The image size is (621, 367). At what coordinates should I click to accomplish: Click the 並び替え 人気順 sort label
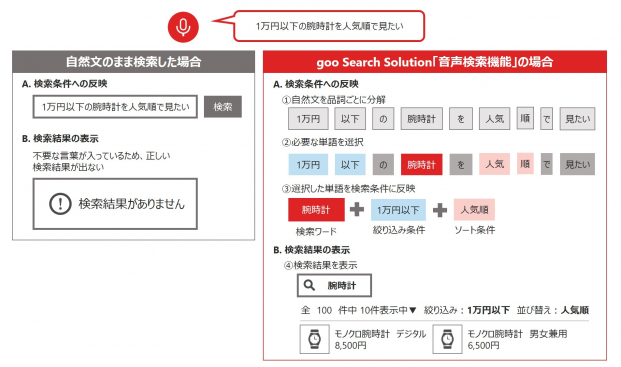[552, 310]
